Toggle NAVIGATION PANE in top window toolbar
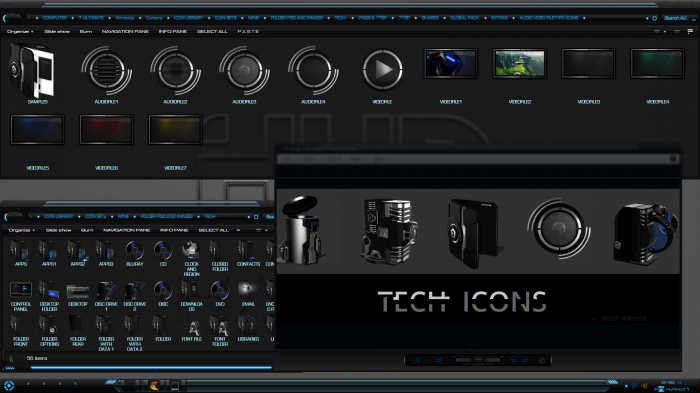Screen dimensions: 700x393 coord(125,31)
